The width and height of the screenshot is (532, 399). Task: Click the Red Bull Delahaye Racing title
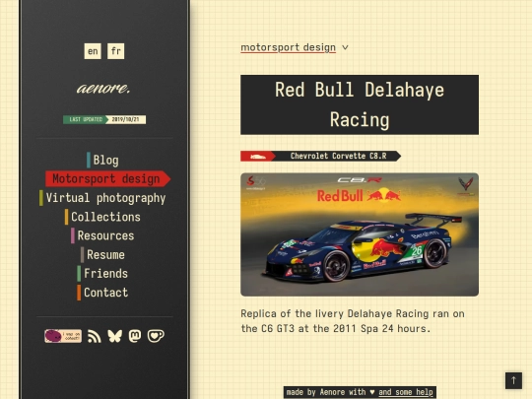point(360,104)
